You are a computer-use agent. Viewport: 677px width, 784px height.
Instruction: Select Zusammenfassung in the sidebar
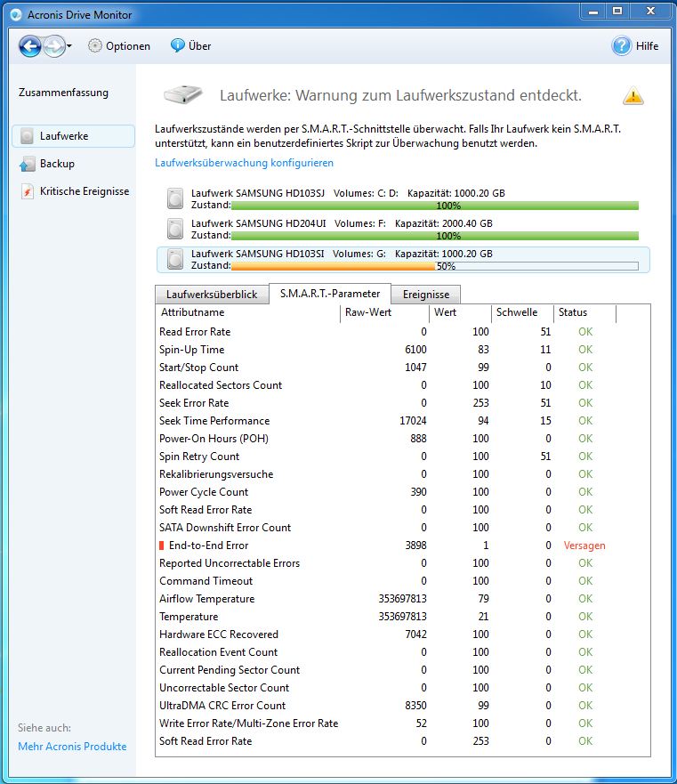[x=63, y=93]
